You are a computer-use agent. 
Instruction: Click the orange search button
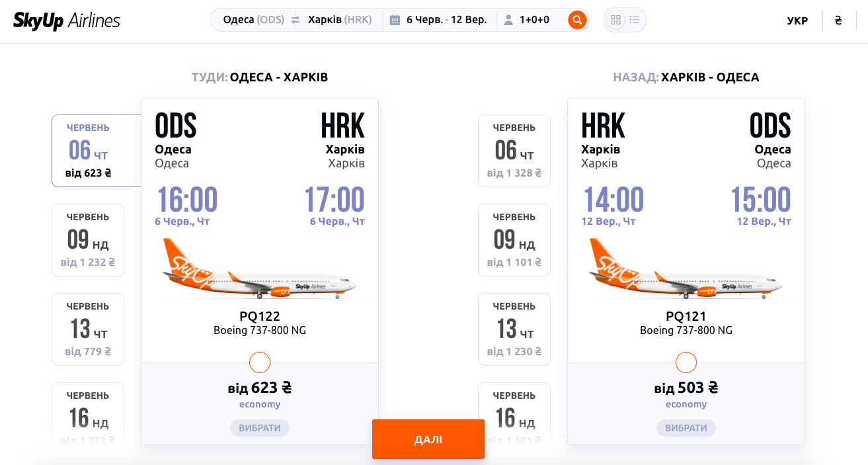click(x=577, y=20)
